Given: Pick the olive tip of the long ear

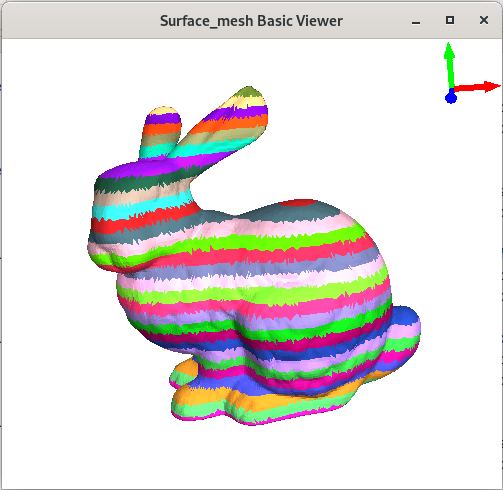Looking at the screenshot, I should 250,91.
